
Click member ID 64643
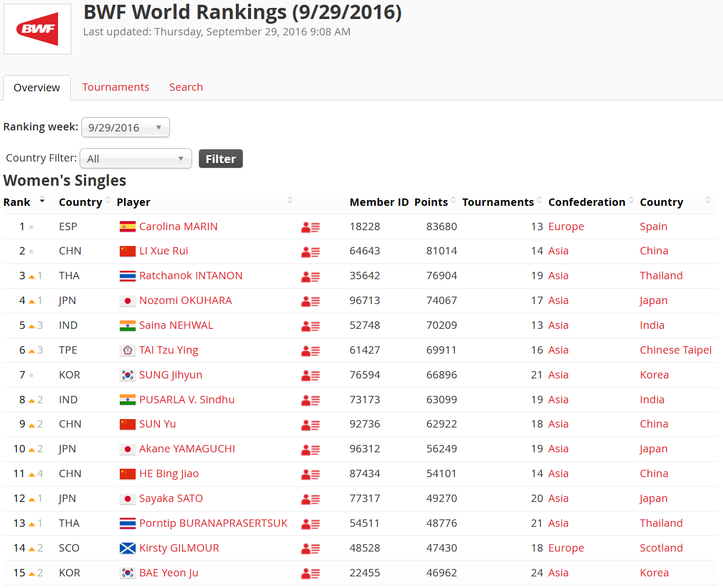(x=365, y=251)
